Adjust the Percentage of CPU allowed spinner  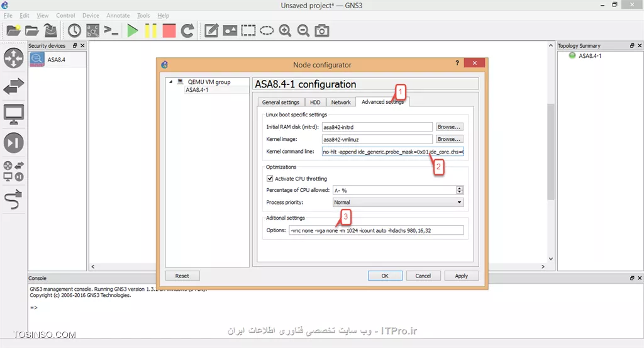pos(460,190)
